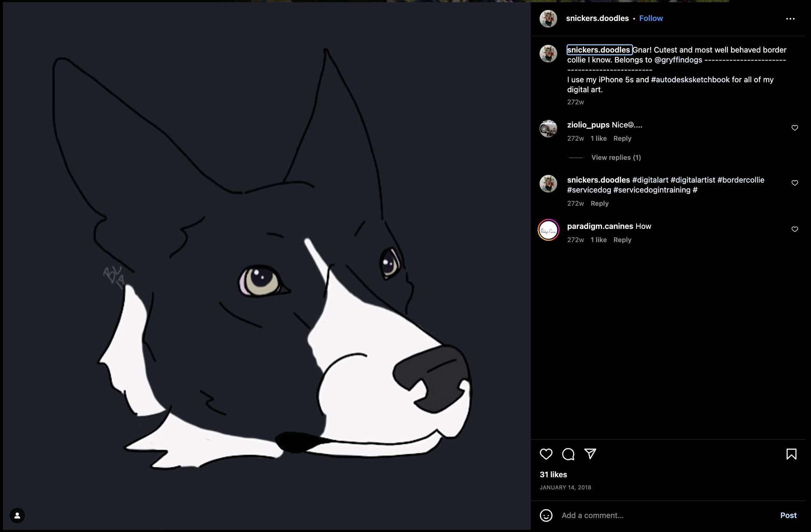The image size is (811, 532).
Task: Reply to the ziolio_pups comment
Action: coord(622,138)
